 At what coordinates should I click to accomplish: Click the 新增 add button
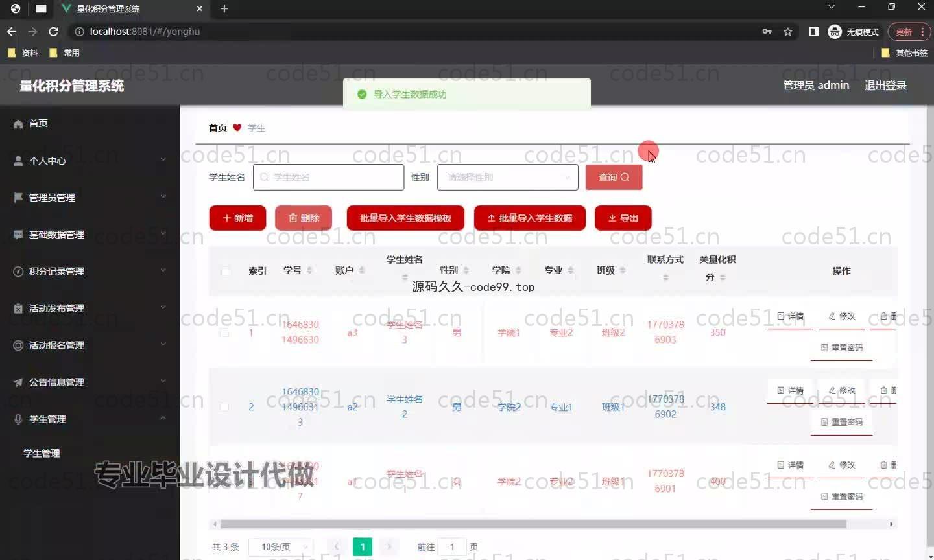point(237,218)
